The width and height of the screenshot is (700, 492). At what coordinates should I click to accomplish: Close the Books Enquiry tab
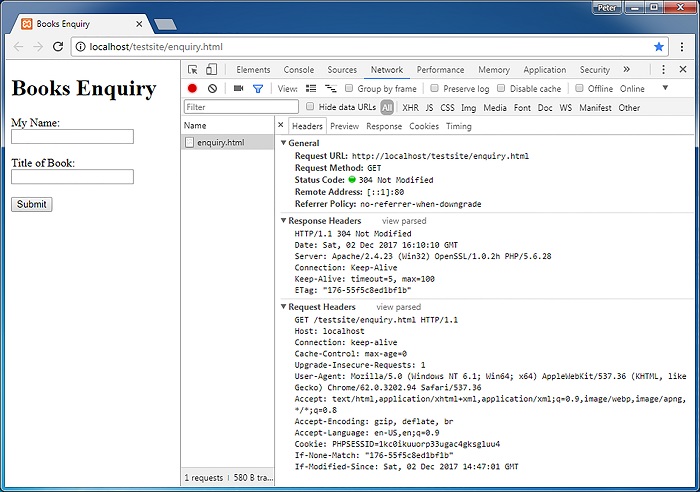[139, 24]
